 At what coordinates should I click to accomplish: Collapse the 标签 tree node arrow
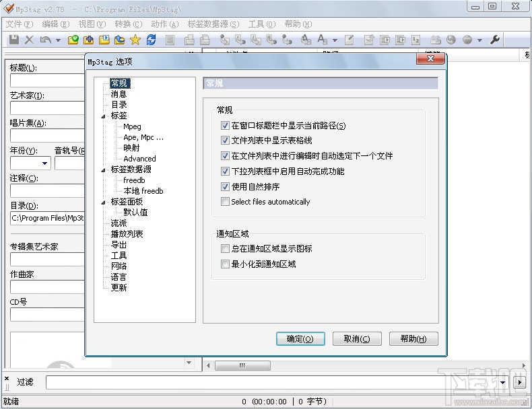click(x=104, y=116)
